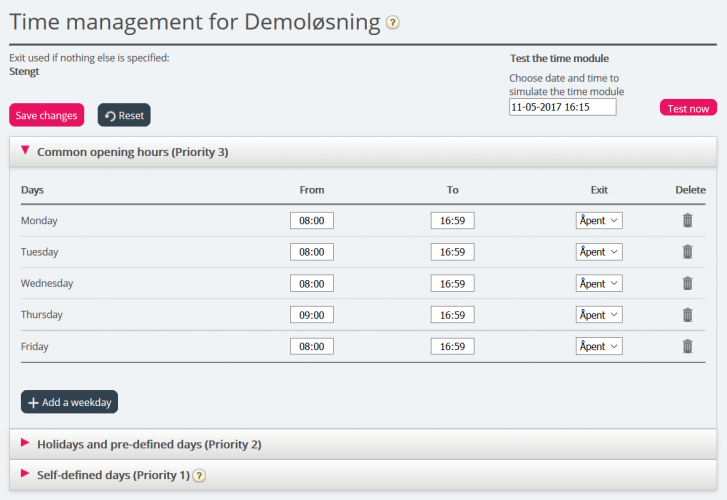Click Wednesday To time field
This screenshot has height=500, width=727.
point(452,283)
